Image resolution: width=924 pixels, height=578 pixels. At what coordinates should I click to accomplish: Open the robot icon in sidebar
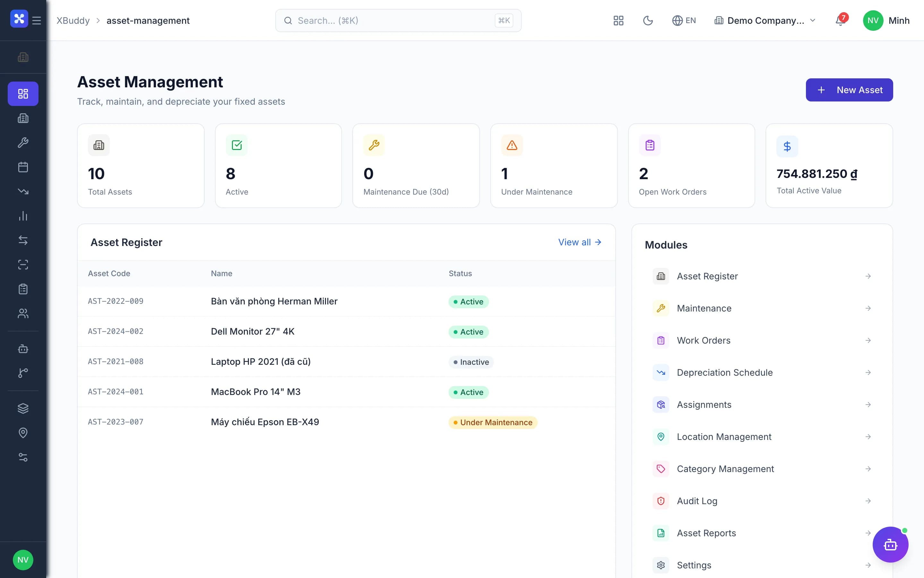pos(23,349)
